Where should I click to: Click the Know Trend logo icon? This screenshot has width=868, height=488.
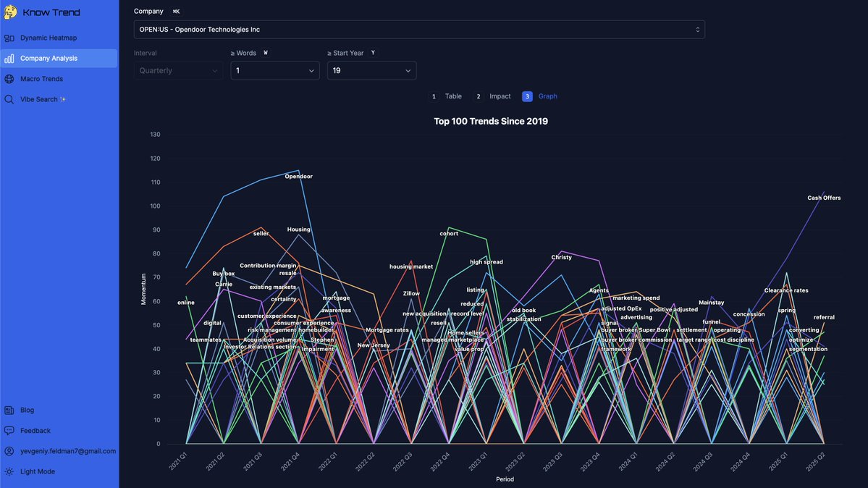tap(10, 12)
